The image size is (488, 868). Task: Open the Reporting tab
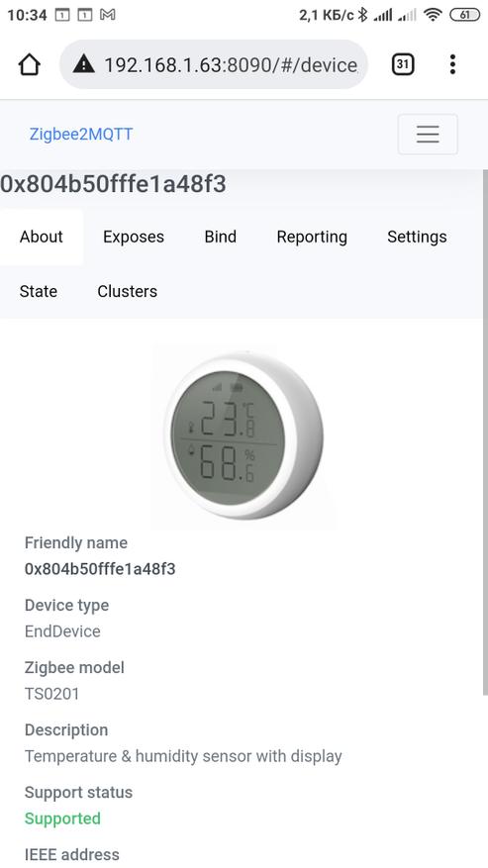[312, 237]
